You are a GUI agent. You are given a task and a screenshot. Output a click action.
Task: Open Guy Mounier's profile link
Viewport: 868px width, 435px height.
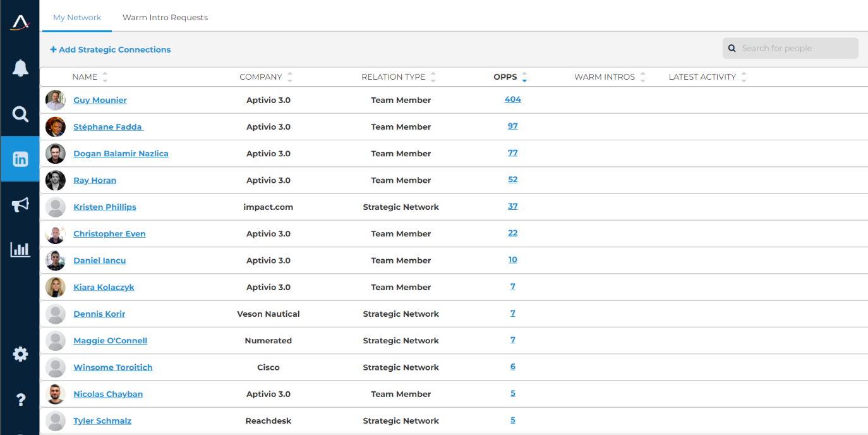[x=100, y=101]
